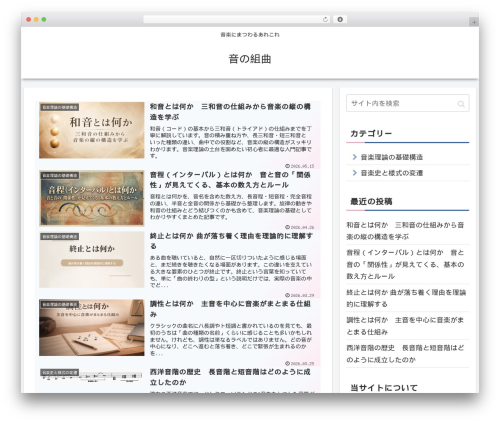
Task: Open a new tab with the plus button
Action: click(474, 22)
